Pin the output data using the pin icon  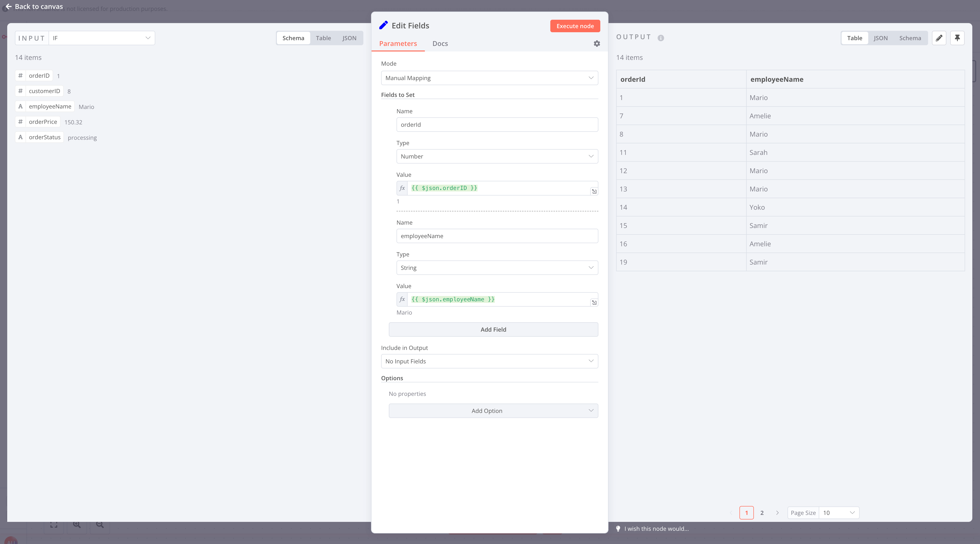[x=958, y=38]
